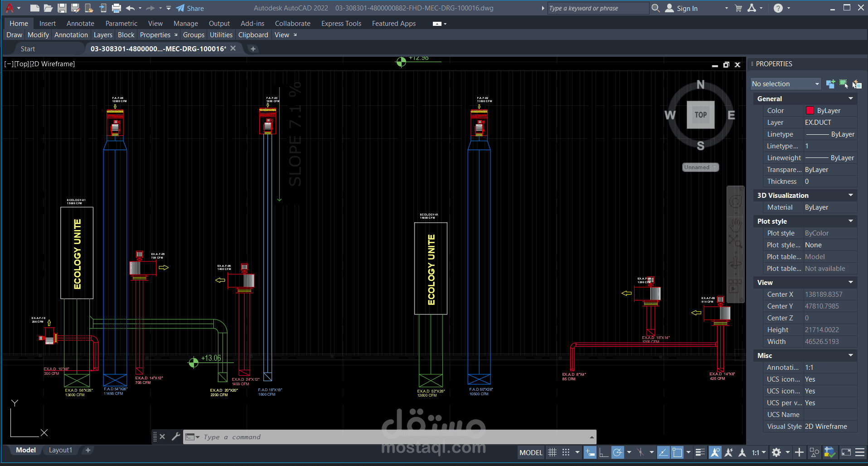Open the annotation scale 1:1 dropdown
This screenshot has height=466, width=868.
(759, 452)
